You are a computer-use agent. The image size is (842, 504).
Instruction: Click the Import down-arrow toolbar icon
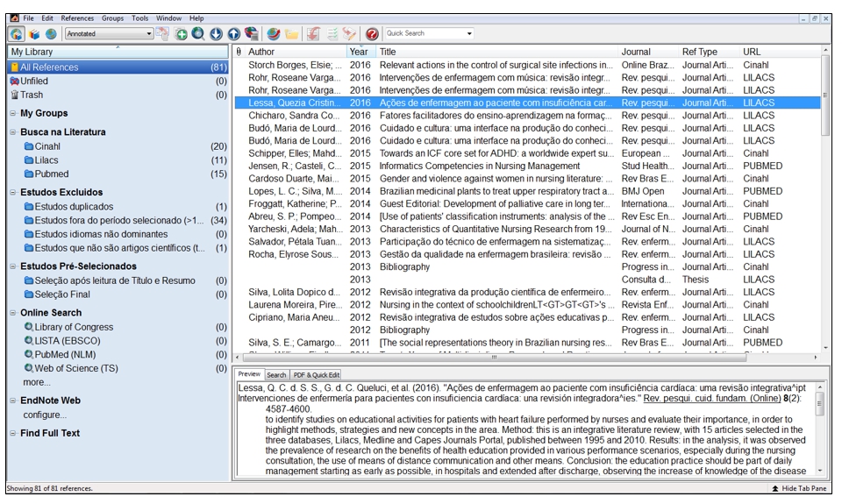pyautogui.click(x=216, y=34)
